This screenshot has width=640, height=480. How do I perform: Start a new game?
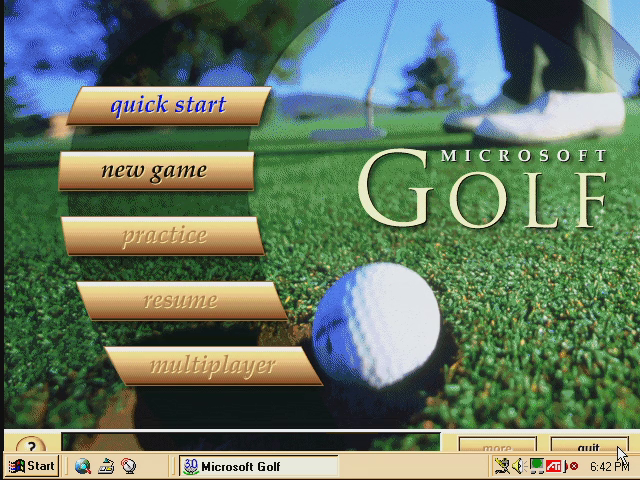coord(156,171)
